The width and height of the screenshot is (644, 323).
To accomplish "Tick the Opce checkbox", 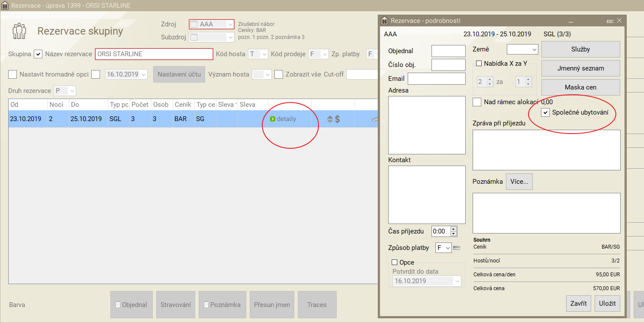I will click(394, 262).
